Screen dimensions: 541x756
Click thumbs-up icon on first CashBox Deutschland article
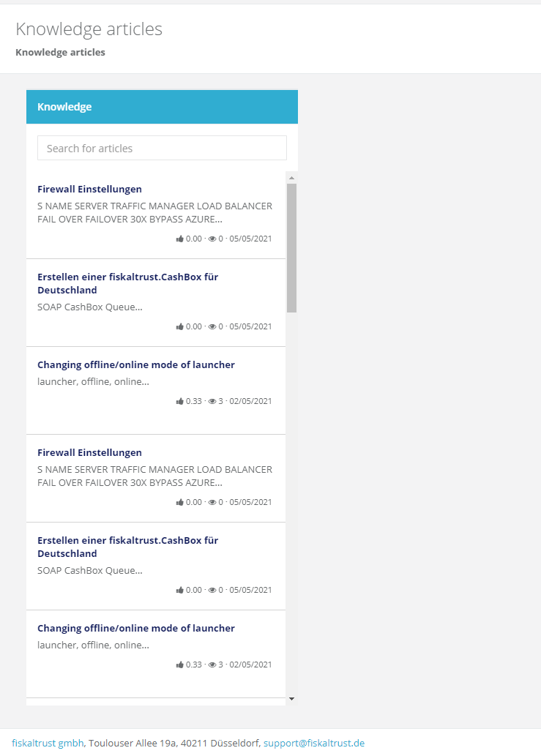180,326
